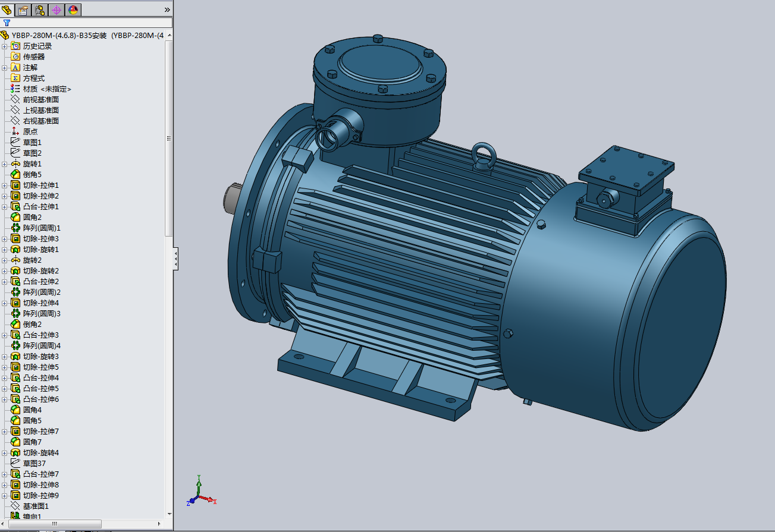775x532 pixels.
Task: Select the 旋转2 revolve feature icon
Action: click(16, 260)
